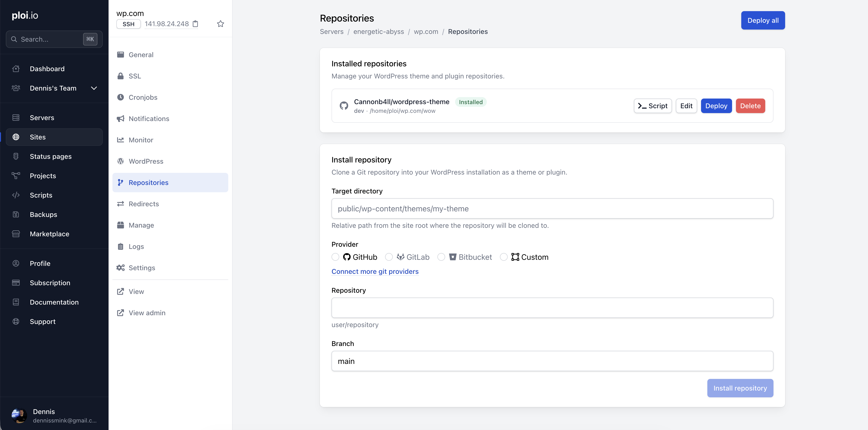Expand the Dennis's Team dropdown chevron
Viewport: 868px width, 430px height.
[94, 88]
